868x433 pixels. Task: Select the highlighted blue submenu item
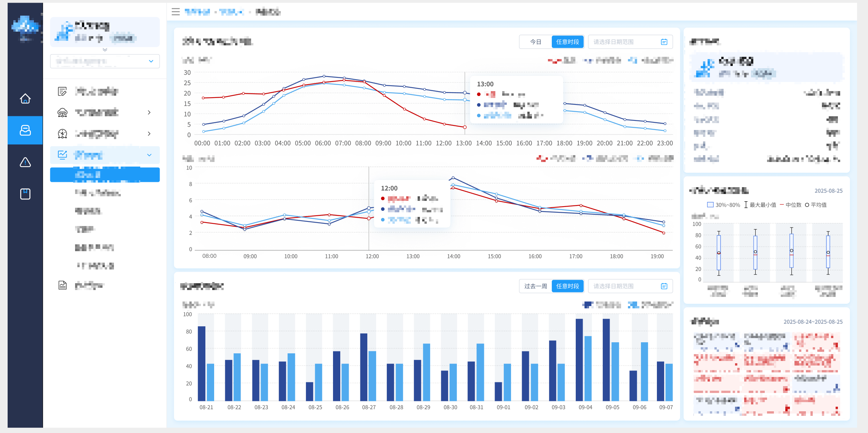(x=105, y=175)
